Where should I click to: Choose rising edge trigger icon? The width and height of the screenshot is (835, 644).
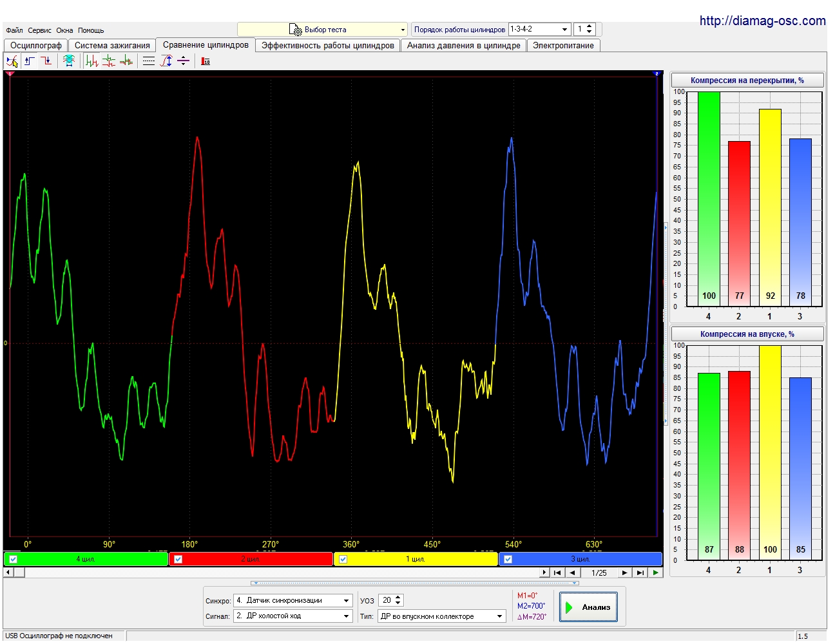pos(30,61)
